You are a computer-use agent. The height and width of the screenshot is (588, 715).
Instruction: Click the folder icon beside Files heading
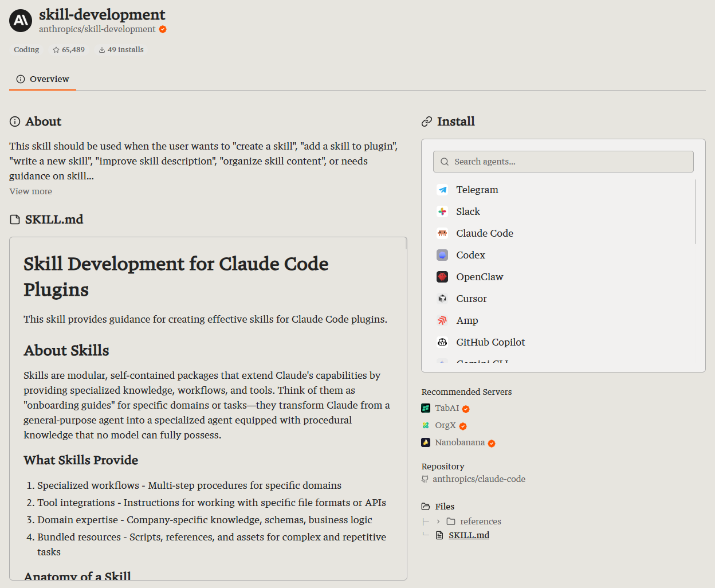pos(426,507)
